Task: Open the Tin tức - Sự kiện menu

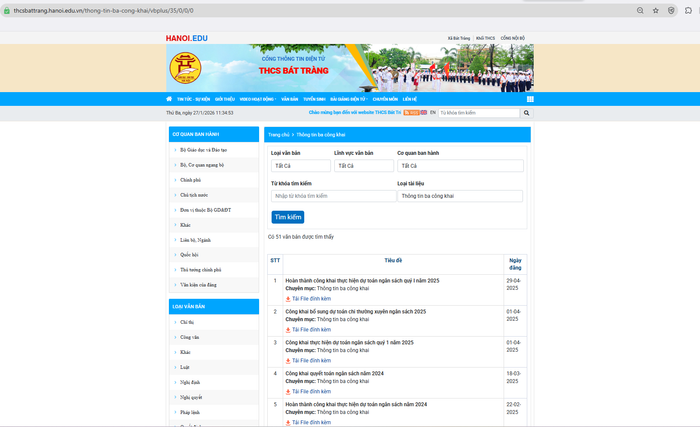Action: [193, 99]
